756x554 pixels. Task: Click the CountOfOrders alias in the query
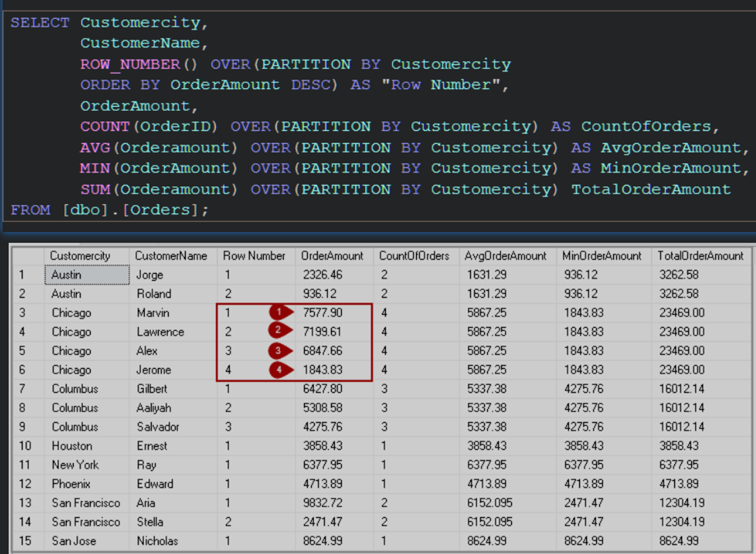point(646,126)
